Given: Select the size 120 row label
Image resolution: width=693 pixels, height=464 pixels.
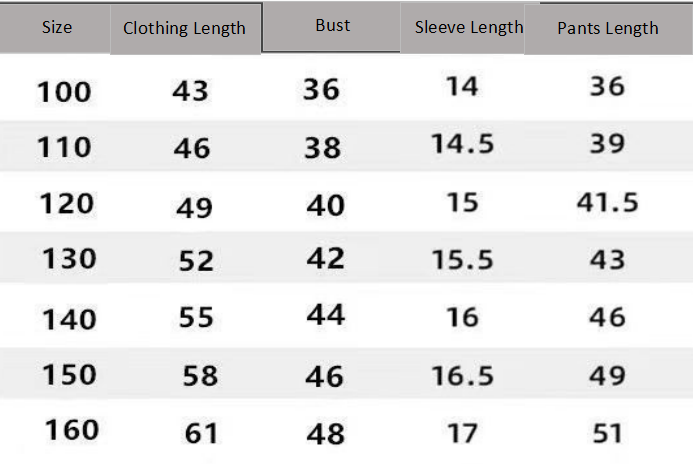Looking at the screenshot, I should click(66, 204).
